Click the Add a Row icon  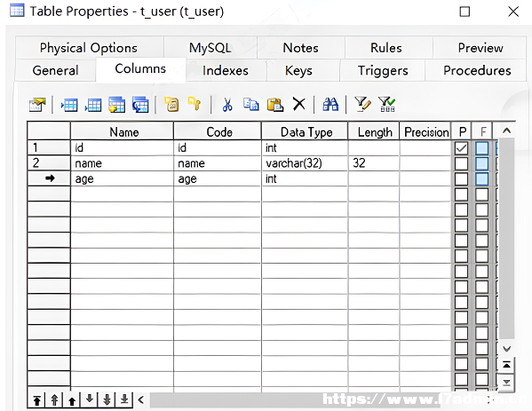coord(93,105)
